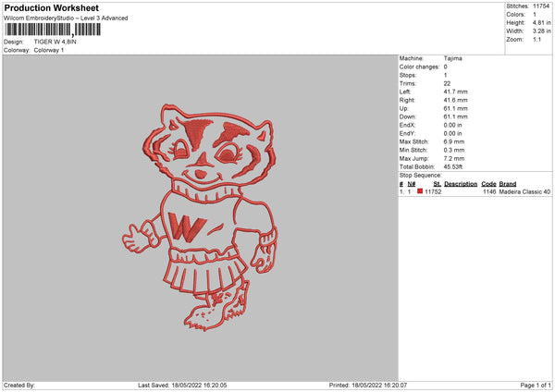This screenshot has width=555, height=392.
Task: Click the Right value '41.6 mm'
Action: 455,100
